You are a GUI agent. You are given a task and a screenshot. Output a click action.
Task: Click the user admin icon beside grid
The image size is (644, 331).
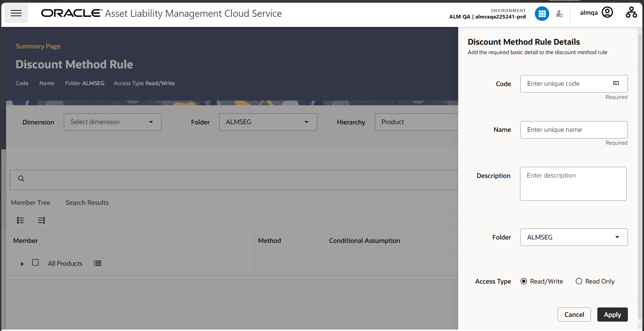click(559, 14)
